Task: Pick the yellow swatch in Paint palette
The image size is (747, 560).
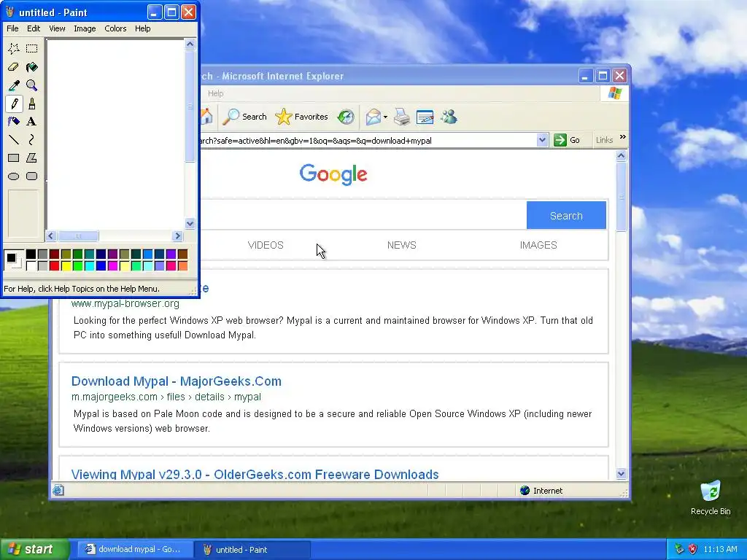Action: 66,265
